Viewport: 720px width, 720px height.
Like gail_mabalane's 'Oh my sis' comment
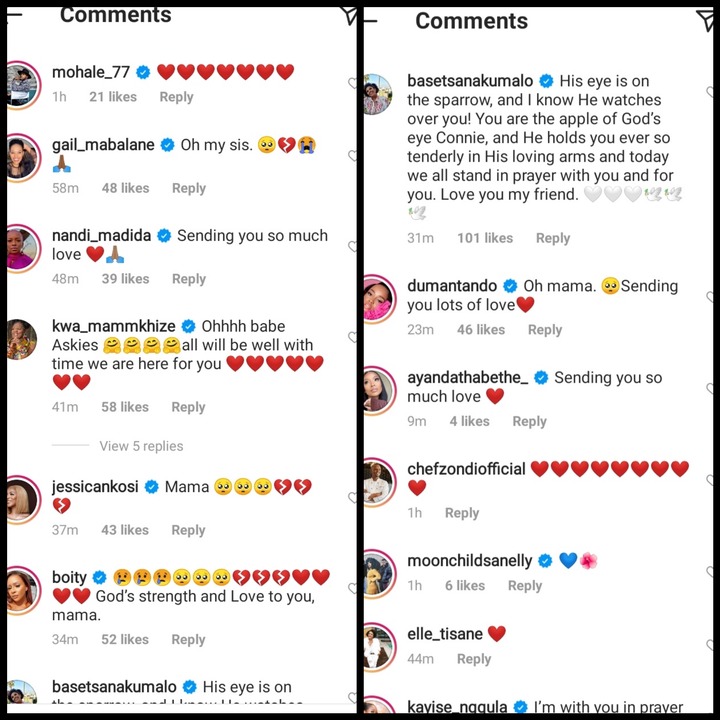(352, 156)
